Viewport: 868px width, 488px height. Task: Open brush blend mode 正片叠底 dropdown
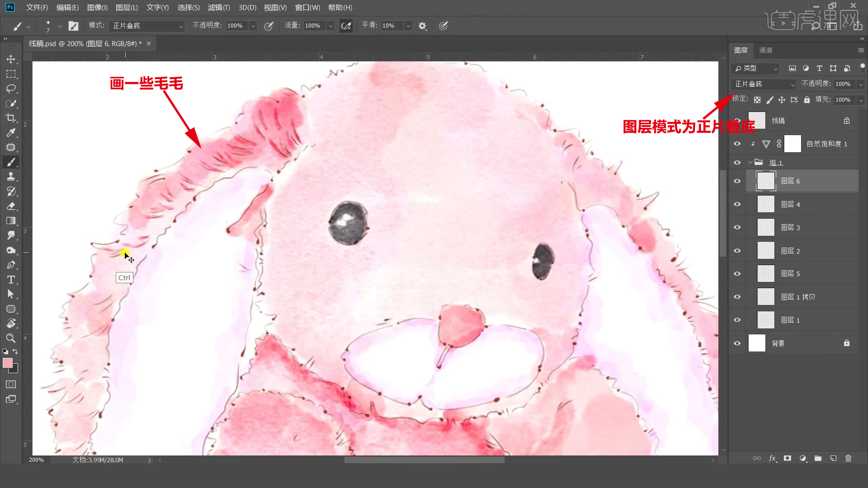point(147,26)
